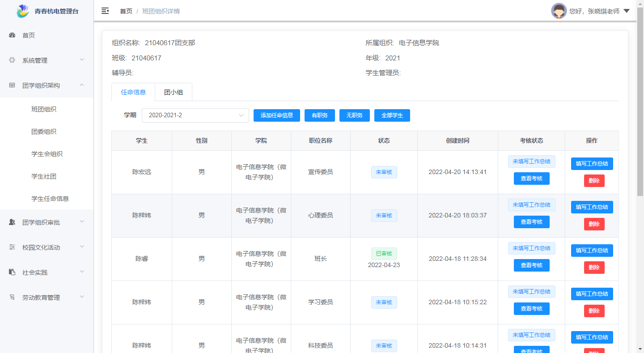The height and width of the screenshot is (353, 644).
Task: Delete the 陈睿 班长 row
Action: point(594,268)
